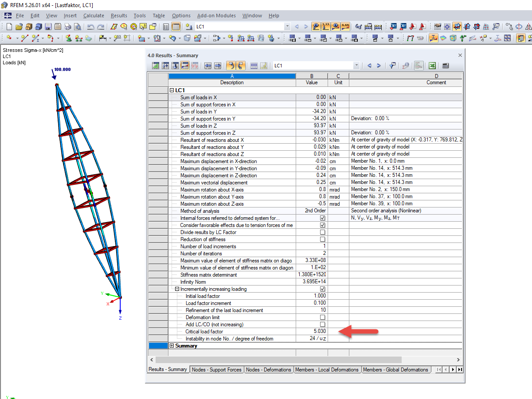Open the Results menu
Image resolution: width=532 pixels, height=399 pixels.
coord(119,16)
